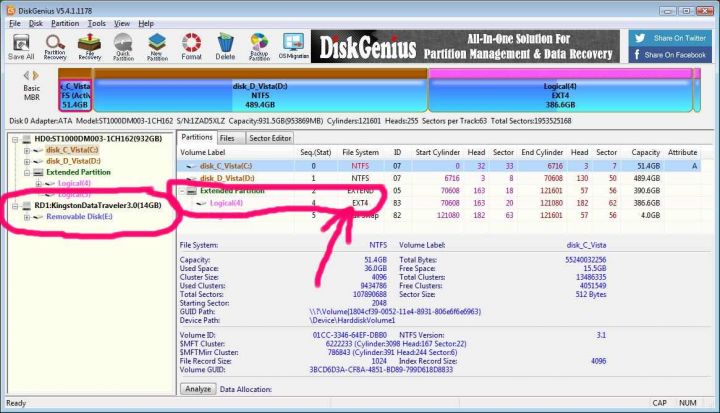Screen dimensions: 720x413
Task: Click the Share On Facebook button
Action: (x=670, y=55)
